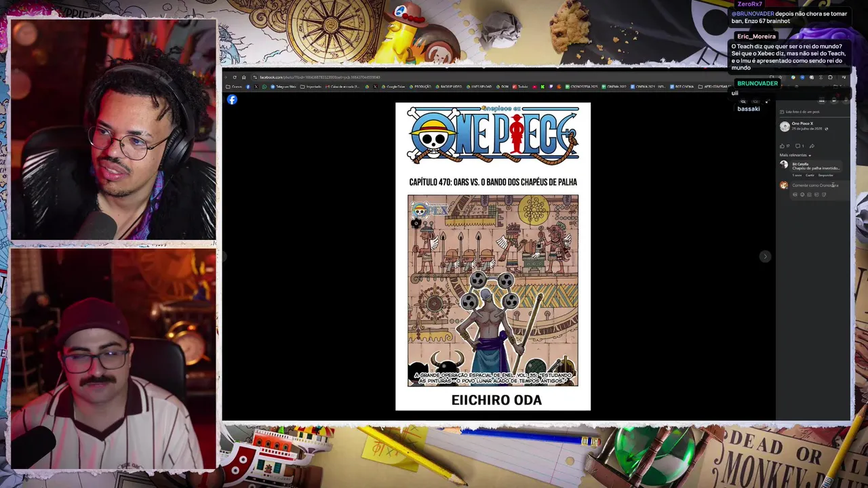
Task: Click the One Piece chapter 470 cover image
Action: (x=493, y=256)
